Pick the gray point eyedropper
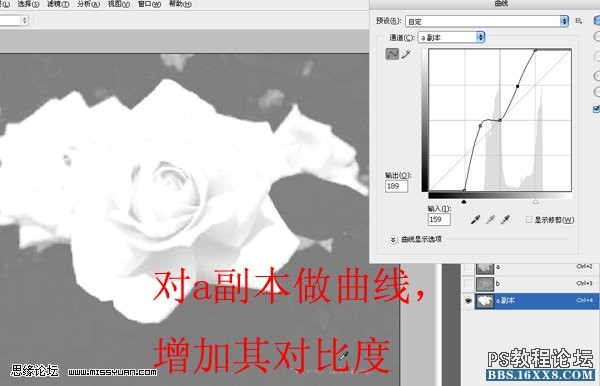Viewport: 600px width, 386px height. pos(490,220)
